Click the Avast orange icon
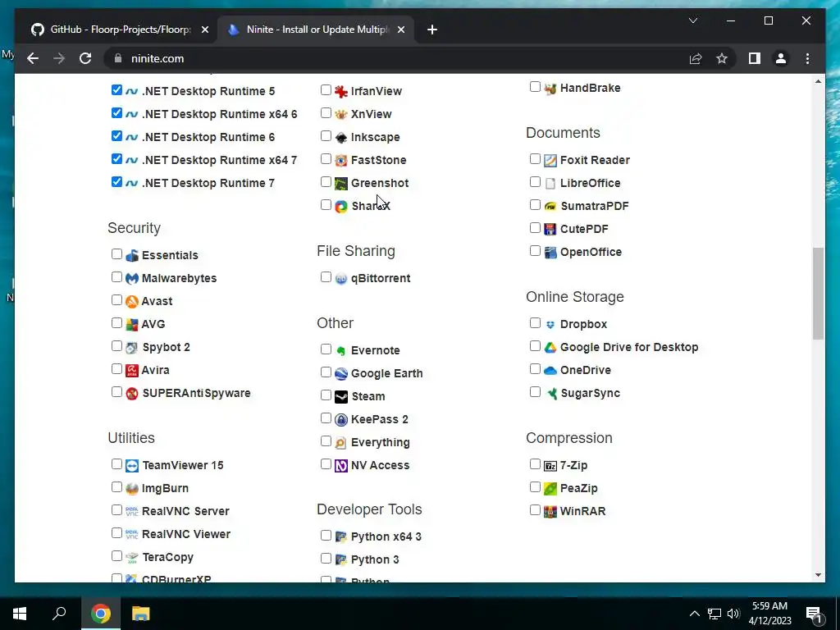Screen dimensions: 840x630 pos(132,302)
